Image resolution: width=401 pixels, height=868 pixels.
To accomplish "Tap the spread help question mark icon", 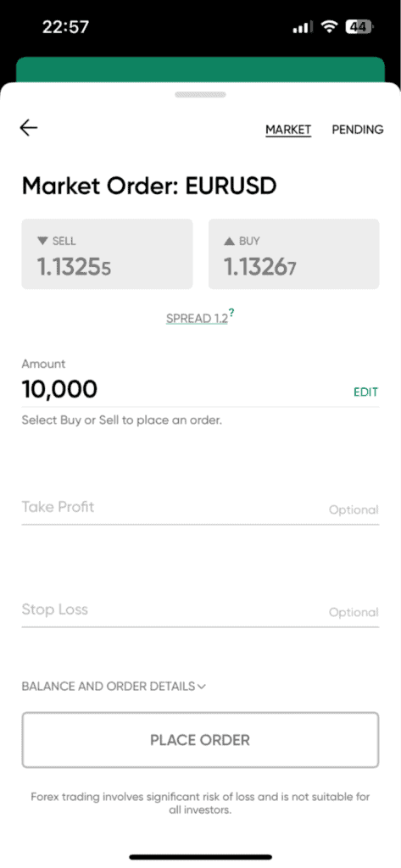I will tap(231, 313).
